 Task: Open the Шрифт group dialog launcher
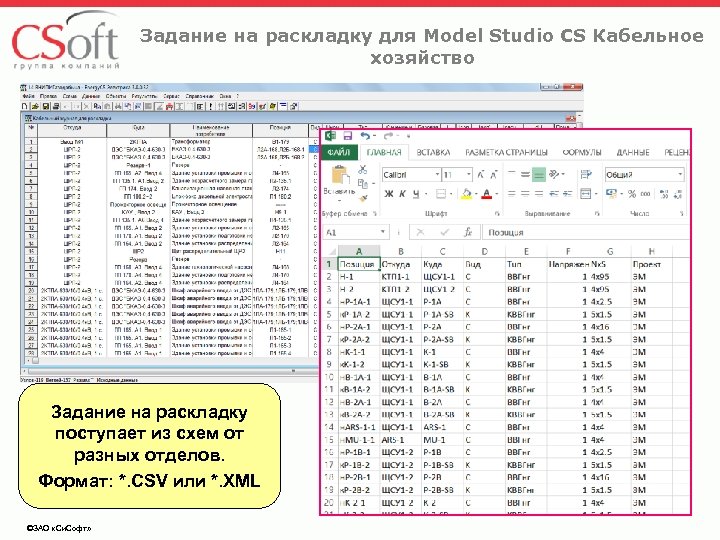pyautogui.click(x=497, y=214)
